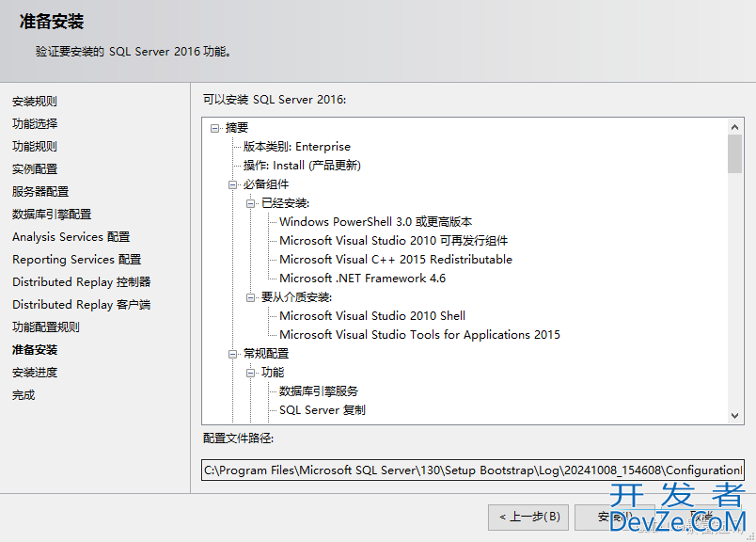The image size is (756, 542).
Task: Select 操作: Install (产品更新) row
Action: (302, 166)
